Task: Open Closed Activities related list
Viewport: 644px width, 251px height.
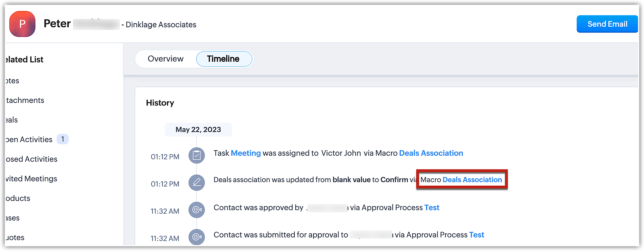Action: (x=32, y=159)
